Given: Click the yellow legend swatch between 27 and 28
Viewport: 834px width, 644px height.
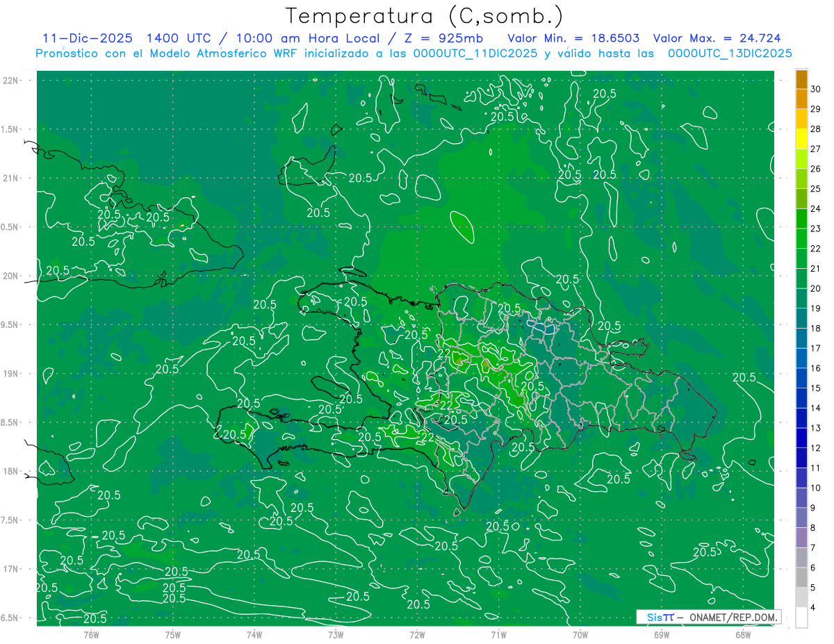Looking at the screenshot, I should point(802,139).
